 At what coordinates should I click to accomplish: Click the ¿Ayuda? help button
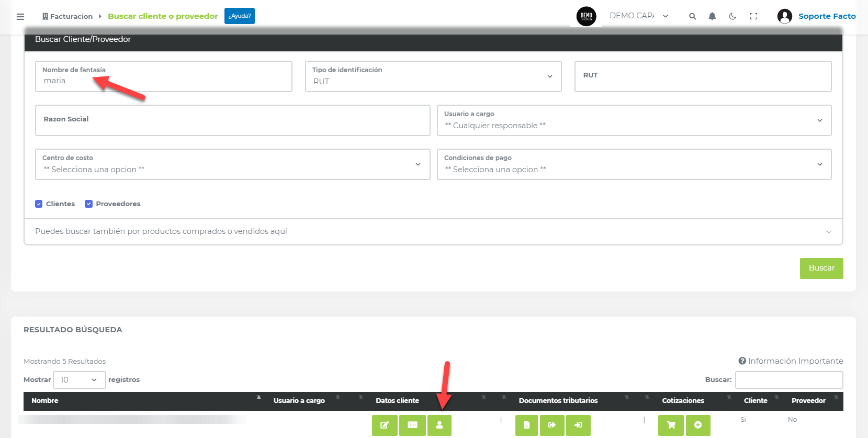(x=239, y=16)
